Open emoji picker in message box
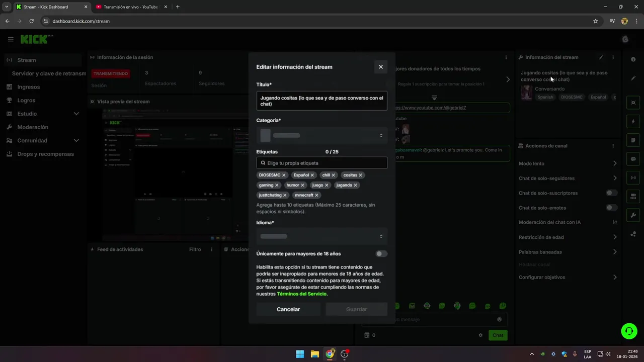The height and width of the screenshot is (362, 644). tap(499, 319)
